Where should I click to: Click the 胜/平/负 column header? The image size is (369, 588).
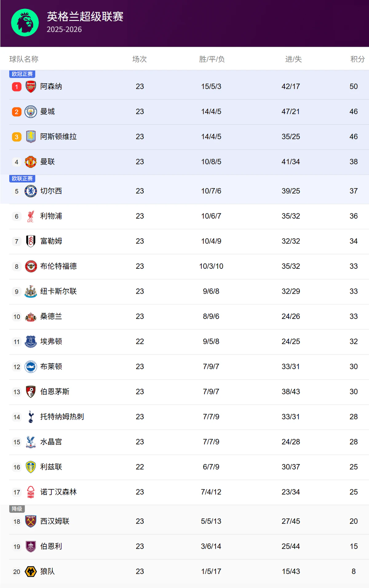coord(212,59)
